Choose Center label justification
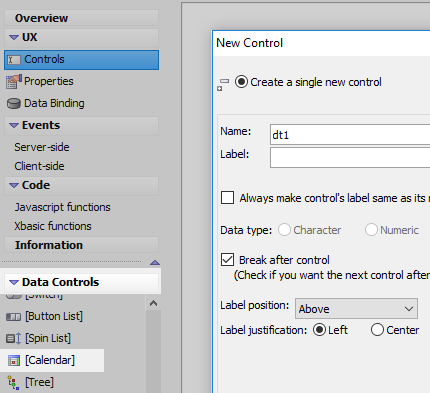Viewport: 430px width, 393px height. 377,330
